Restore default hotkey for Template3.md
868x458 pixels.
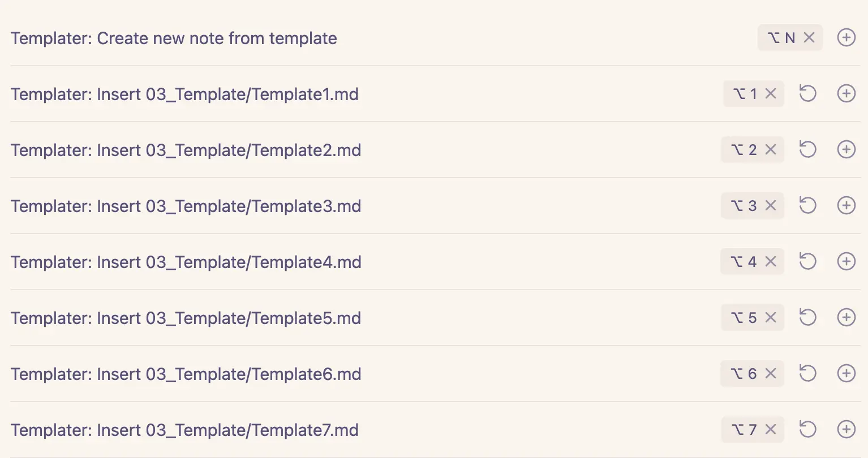807,205
